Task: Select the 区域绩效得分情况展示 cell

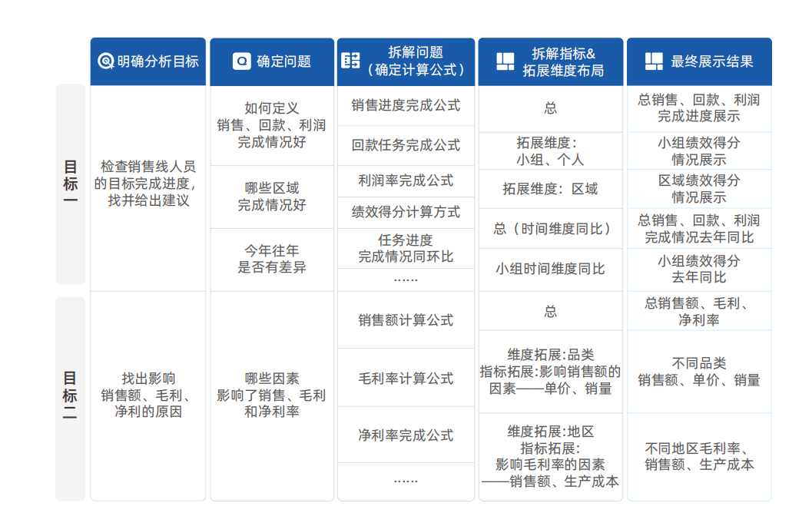Action: (x=699, y=189)
